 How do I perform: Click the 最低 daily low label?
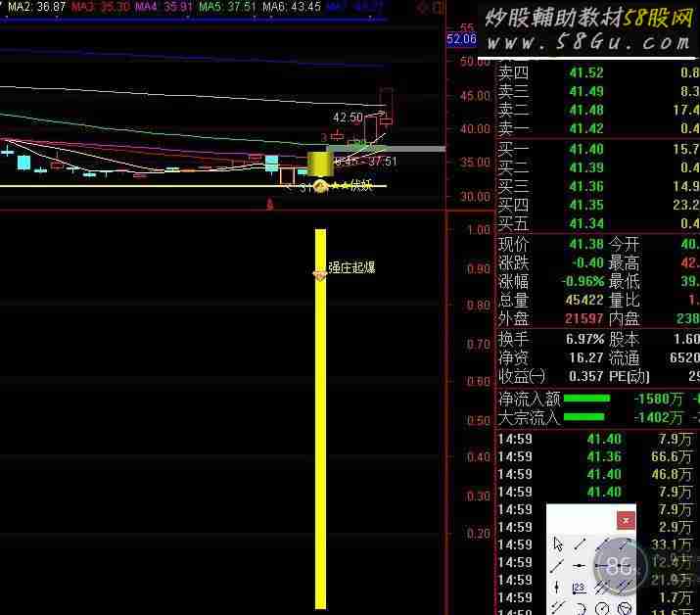[624, 281]
